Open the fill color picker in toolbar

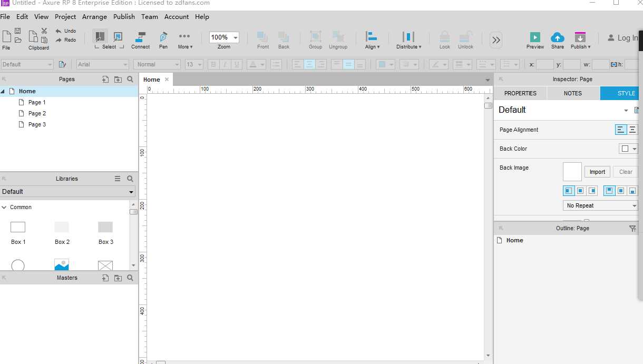click(x=386, y=64)
